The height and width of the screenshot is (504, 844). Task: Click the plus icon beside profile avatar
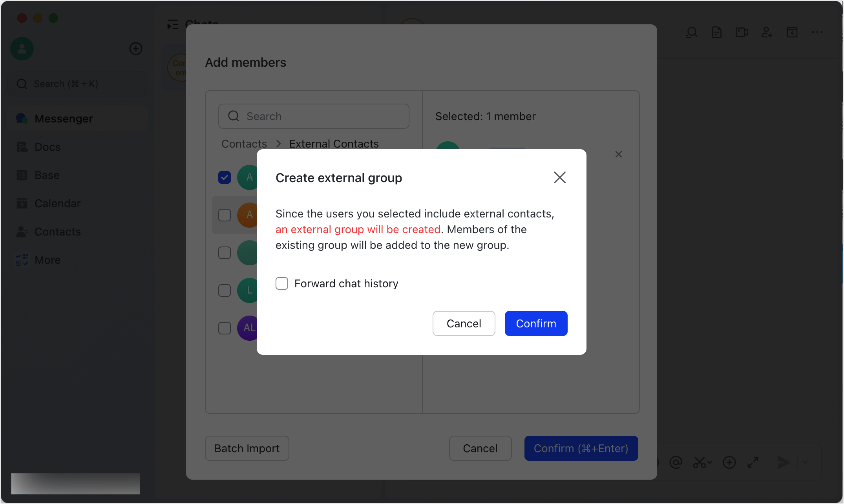tap(136, 49)
